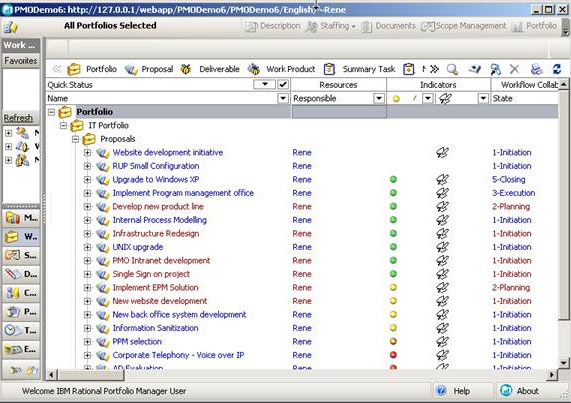Expand PPM selection row

87,341
